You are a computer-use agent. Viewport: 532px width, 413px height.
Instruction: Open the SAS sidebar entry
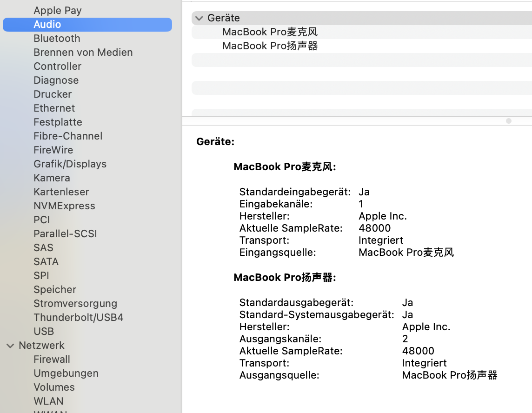(43, 247)
